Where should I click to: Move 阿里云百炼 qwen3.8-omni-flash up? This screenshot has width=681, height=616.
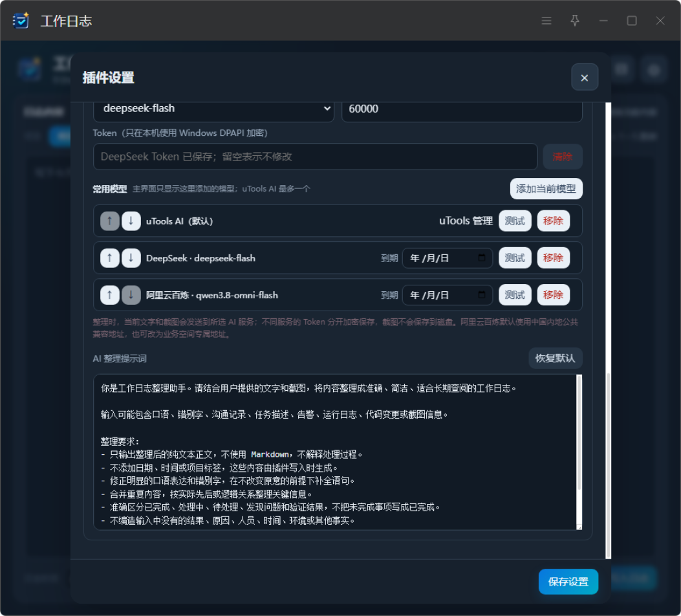tap(109, 295)
